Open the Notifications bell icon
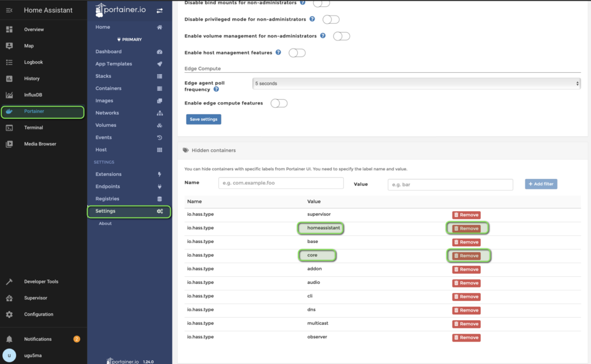 [x=9, y=339]
